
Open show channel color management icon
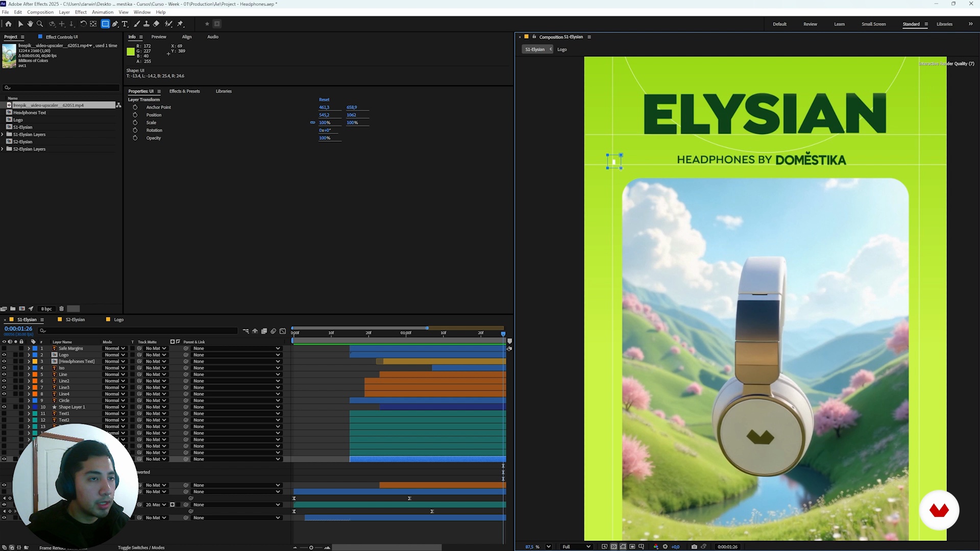click(656, 546)
